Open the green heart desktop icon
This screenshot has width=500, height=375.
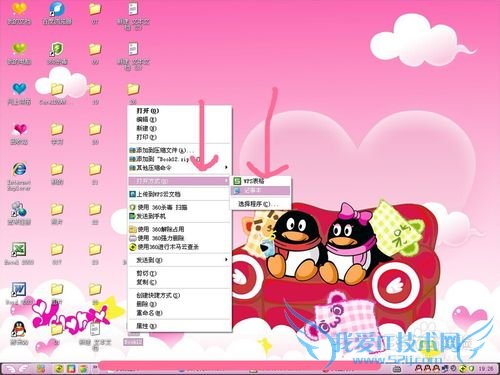tap(19, 49)
